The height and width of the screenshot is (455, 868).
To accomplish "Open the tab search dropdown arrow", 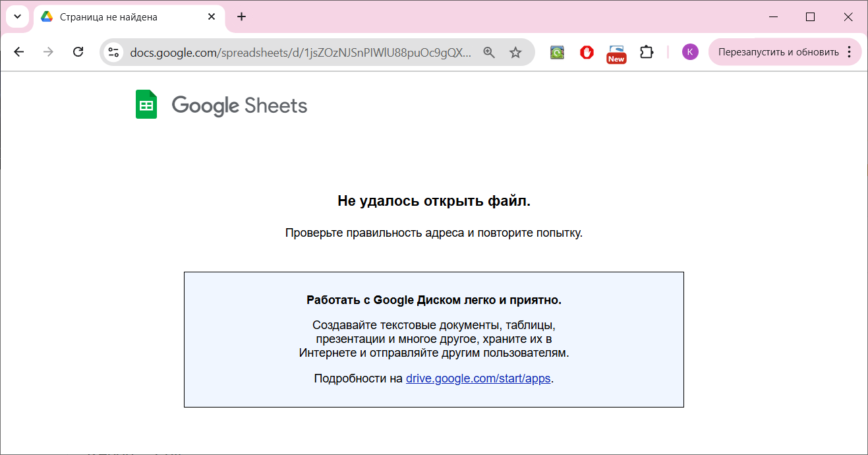I will coord(17,16).
